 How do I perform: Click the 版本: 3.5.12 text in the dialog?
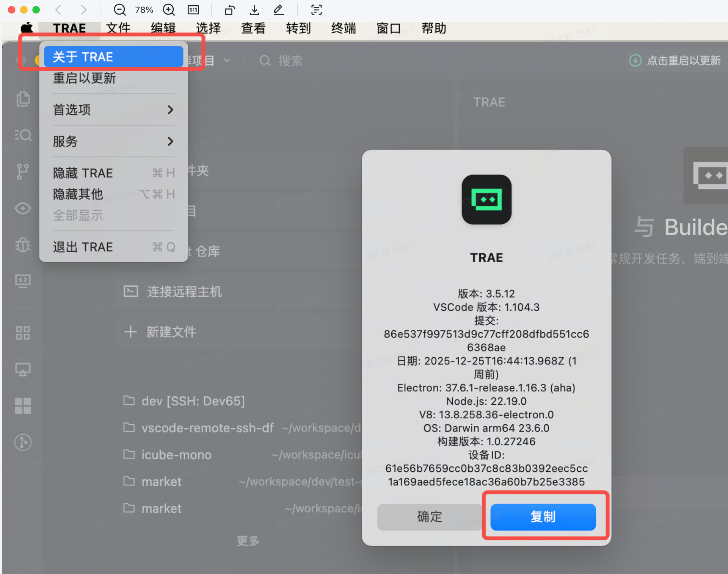click(x=486, y=294)
